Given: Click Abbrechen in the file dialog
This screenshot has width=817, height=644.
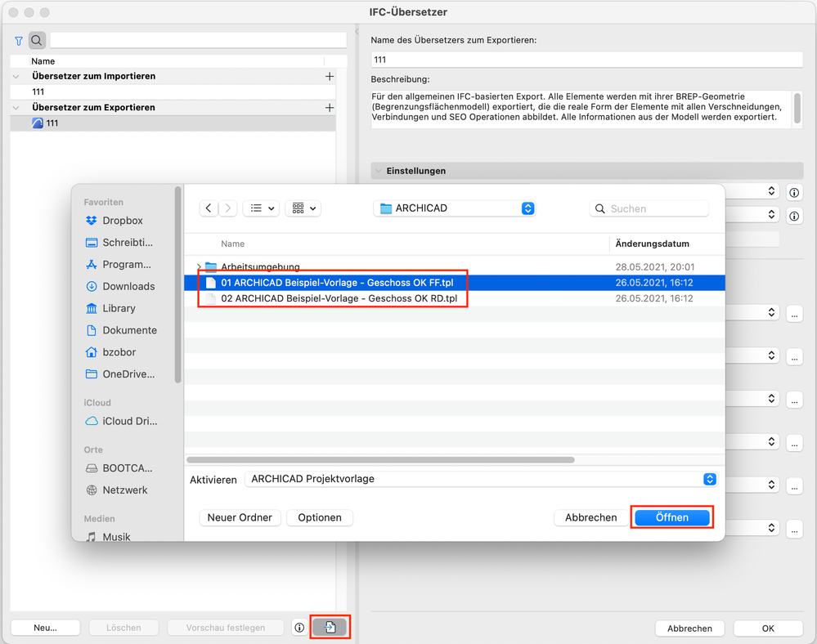Looking at the screenshot, I should point(590,517).
